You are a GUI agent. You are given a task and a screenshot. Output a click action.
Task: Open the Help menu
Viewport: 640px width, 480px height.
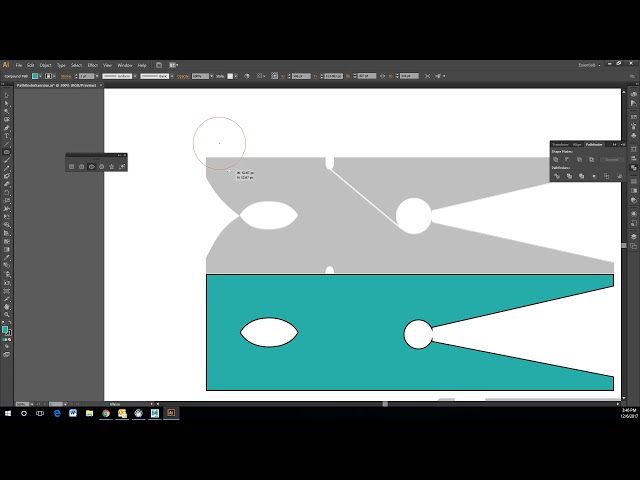(142, 65)
